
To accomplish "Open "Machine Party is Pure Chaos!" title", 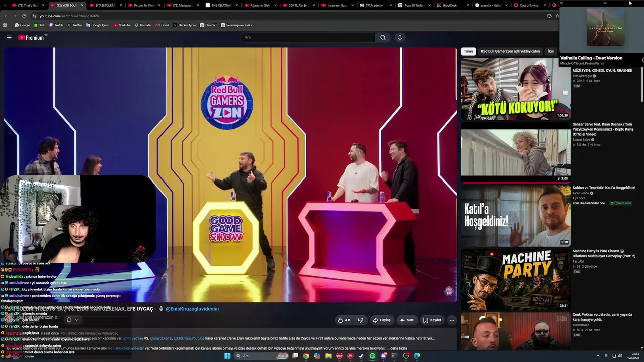I will point(604,253).
